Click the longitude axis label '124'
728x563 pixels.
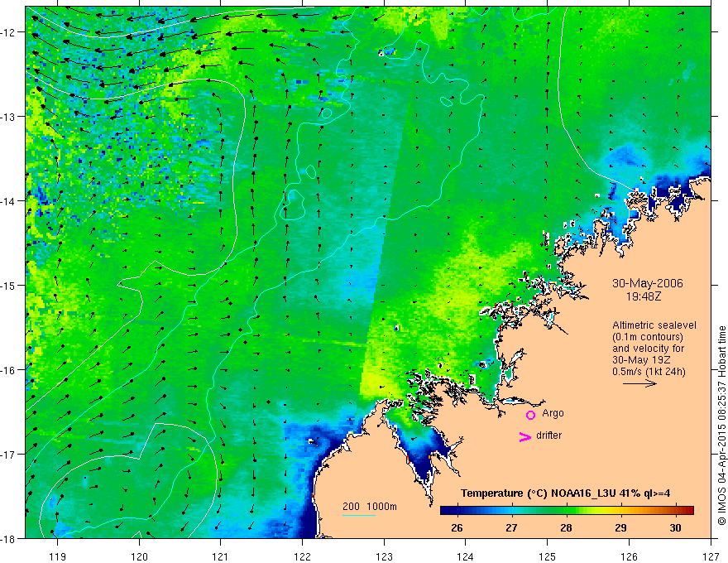(x=466, y=556)
